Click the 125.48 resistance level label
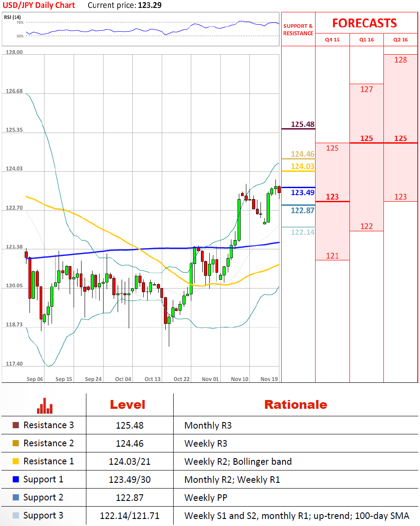Screen dimensions: 420x526 pos(303,124)
